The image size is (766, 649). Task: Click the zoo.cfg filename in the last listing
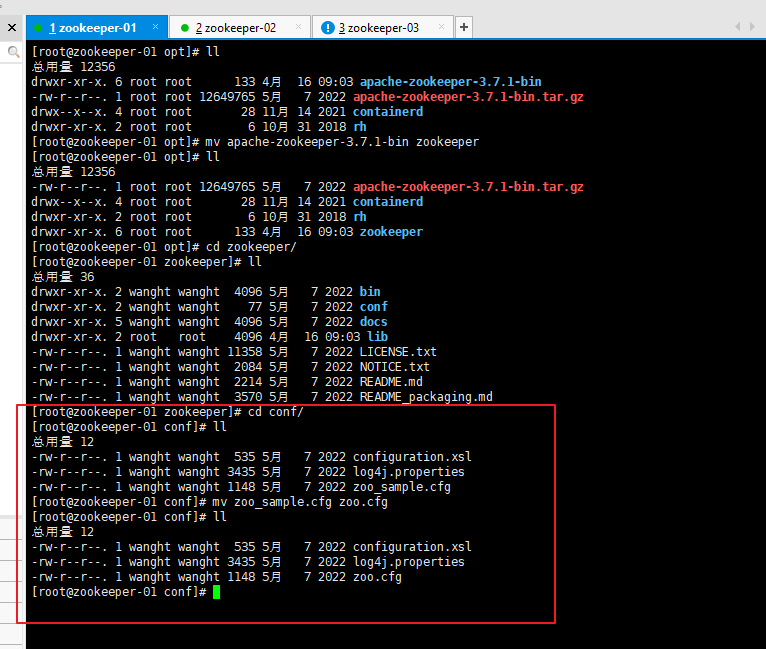(377, 577)
